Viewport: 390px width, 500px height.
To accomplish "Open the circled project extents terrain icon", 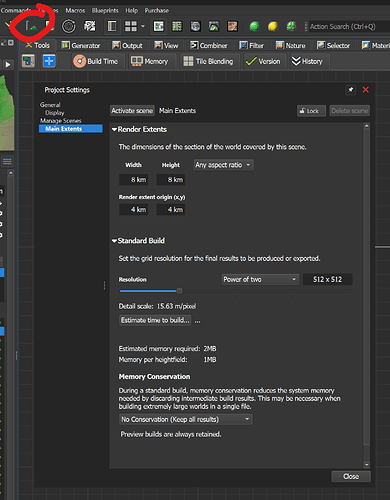I will coord(31,26).
